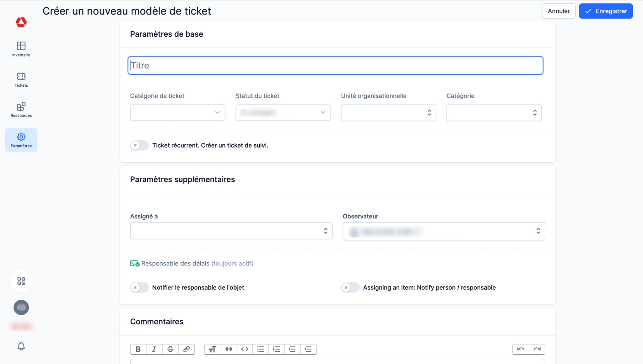The image size is (643, 364).
Task: Open the Assigné à selector
Action: [x=231, y=231]
